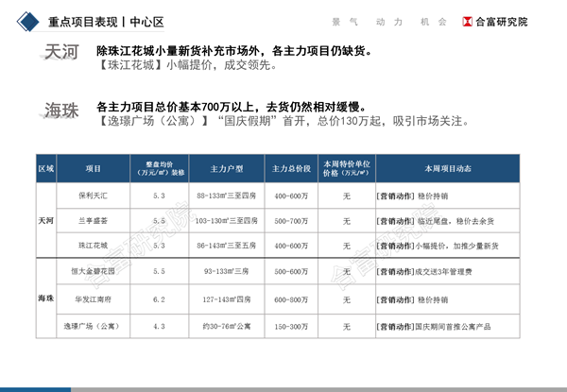Select the '华发江南府' project cell
567x392 pixels.
(x=94, y=299)
